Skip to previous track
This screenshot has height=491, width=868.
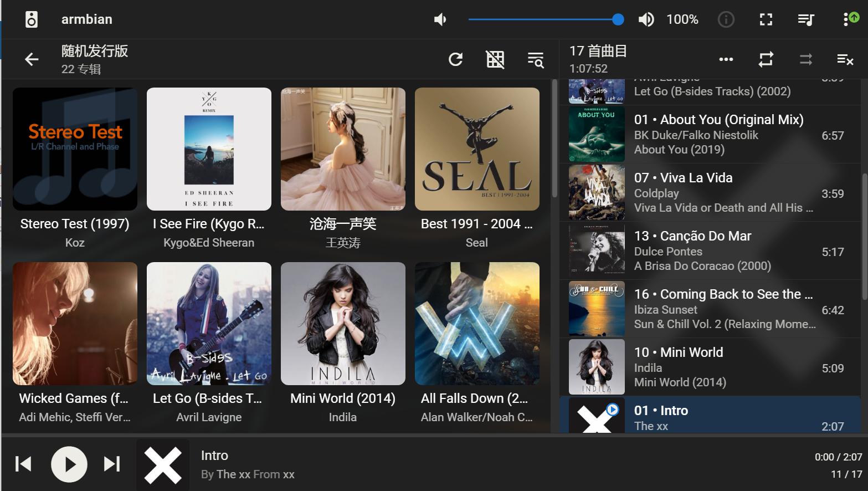(x=23, y=464)
